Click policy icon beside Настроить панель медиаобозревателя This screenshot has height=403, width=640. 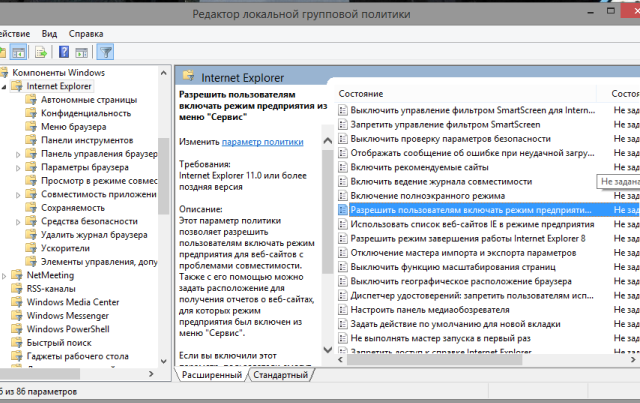click(343, 309)
